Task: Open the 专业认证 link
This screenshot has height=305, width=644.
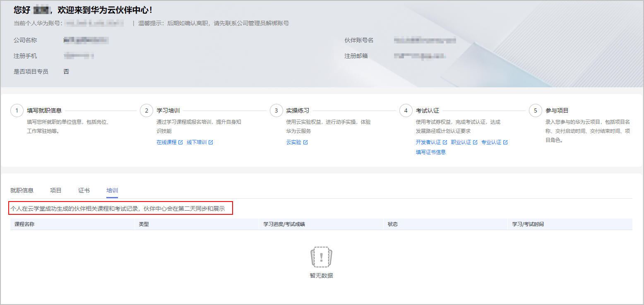Action: tap(491, 142)
